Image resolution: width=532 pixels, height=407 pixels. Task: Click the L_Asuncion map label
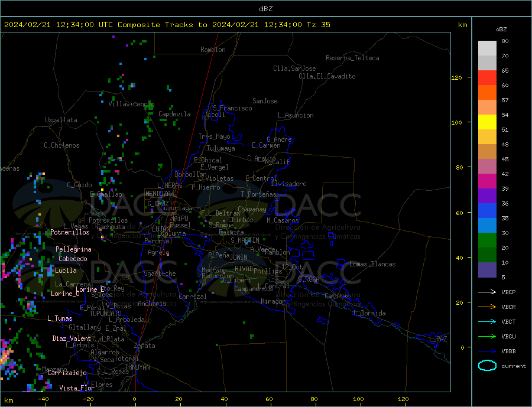(x=296, y=115)
